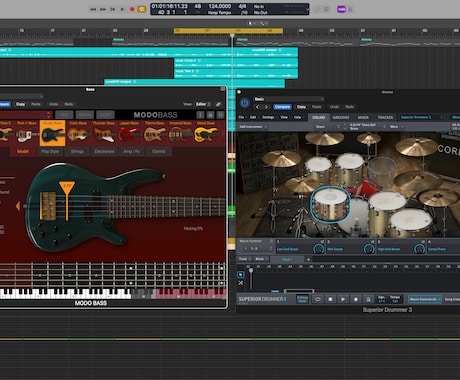Click Superior Drummer play button

click(x=343, y=299)
